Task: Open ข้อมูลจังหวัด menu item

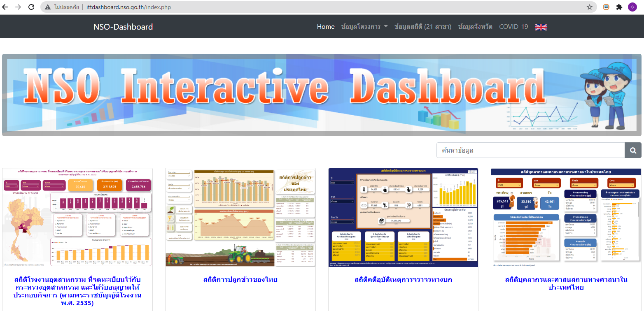Action: coord(475,27)
